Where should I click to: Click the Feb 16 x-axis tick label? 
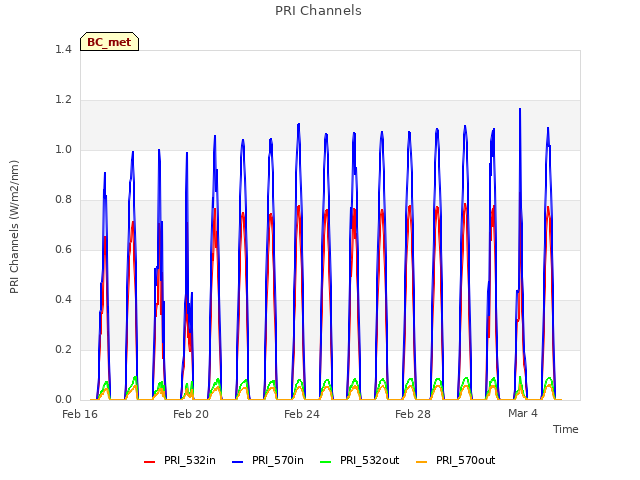click(x=80, y=414)
